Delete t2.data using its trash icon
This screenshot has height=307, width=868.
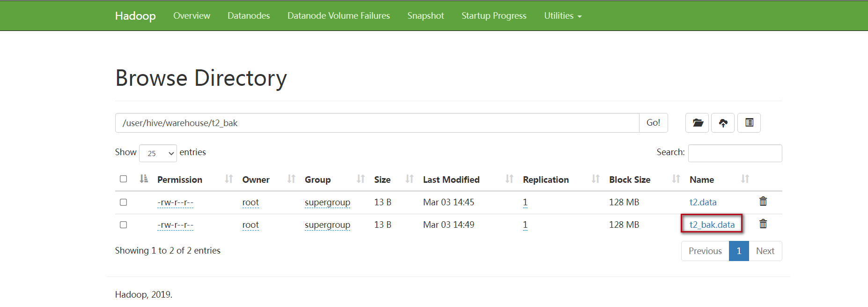click(x=763, y=202)
